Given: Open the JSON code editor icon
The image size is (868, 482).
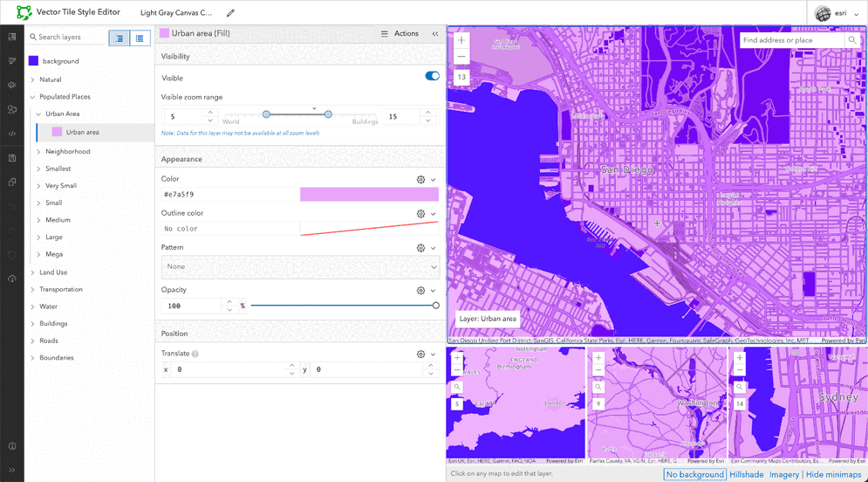Looking at the screenshot, I should coord(11,134).
